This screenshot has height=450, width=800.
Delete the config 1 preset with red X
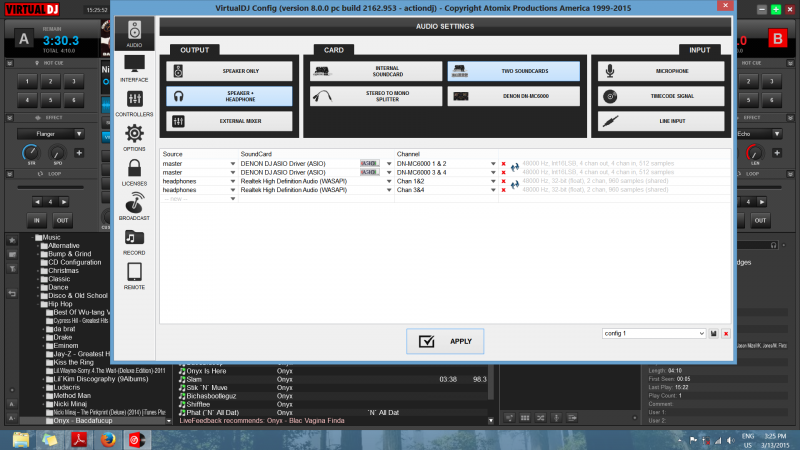pyautogui.click(x=726, y=334)
